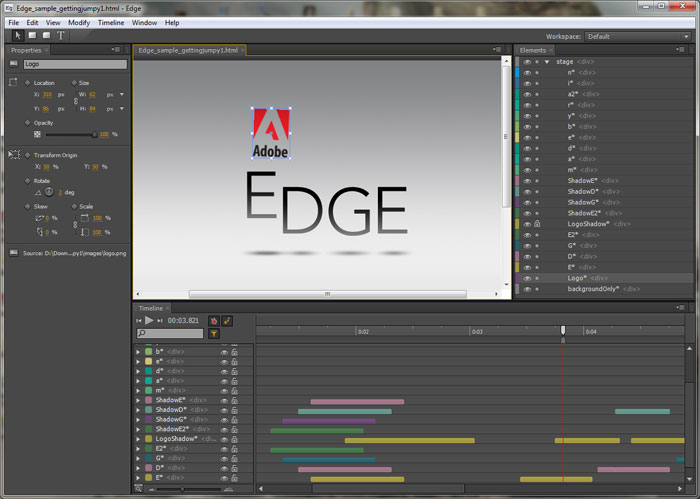
Task: Select the Selection arrow tool
Action: pos(18,36)
